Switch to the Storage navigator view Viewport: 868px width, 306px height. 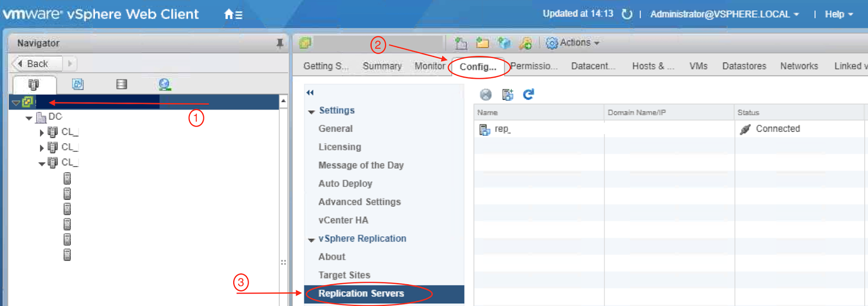pyautogui.click(x=122, y=84)
